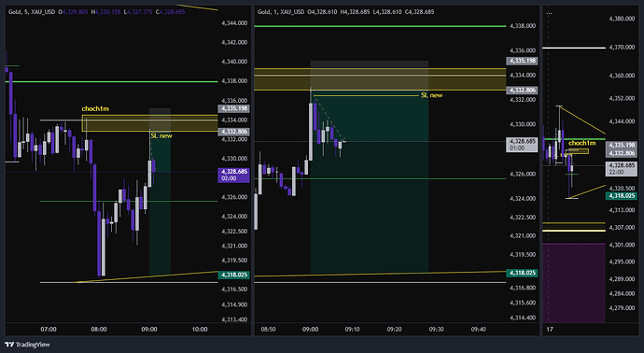Click the 08:50 time label
This screenshot has width=644, height=353.
(x=268, y=329)
